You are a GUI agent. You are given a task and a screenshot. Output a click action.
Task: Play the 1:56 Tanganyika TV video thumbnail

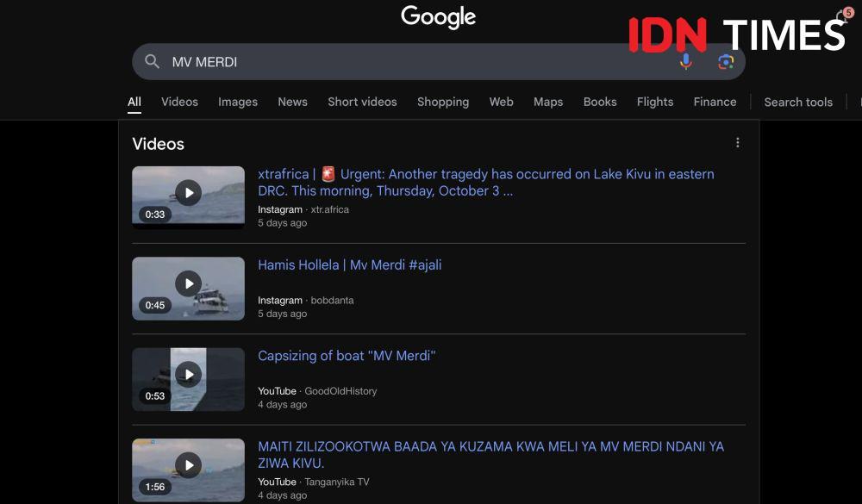coord(188,470)
